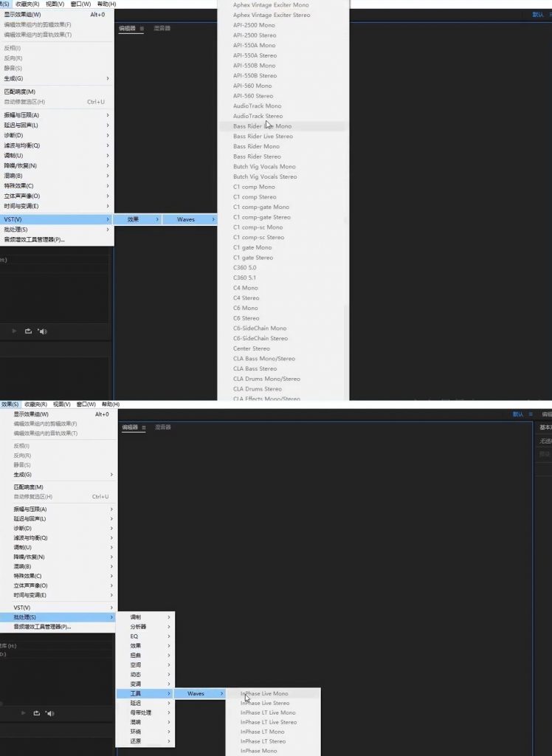Expand 扭曲 submenu arrow
552x756 pixels.
pos(169,656)
